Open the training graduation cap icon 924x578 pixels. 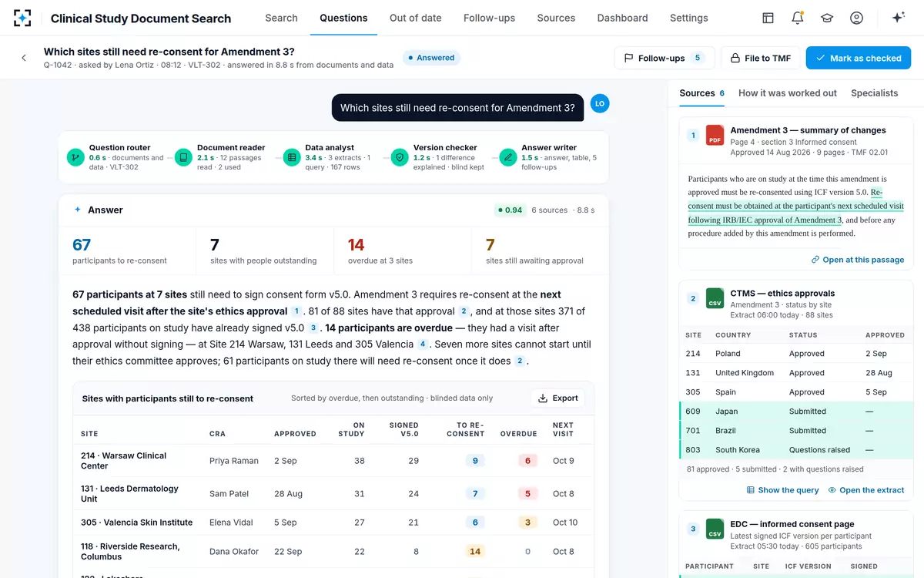(x=827, y=18)
